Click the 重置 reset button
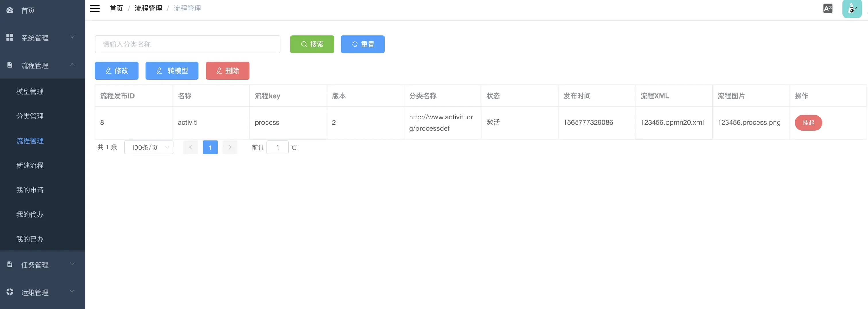The image size is (868, 309). point(363,44)
